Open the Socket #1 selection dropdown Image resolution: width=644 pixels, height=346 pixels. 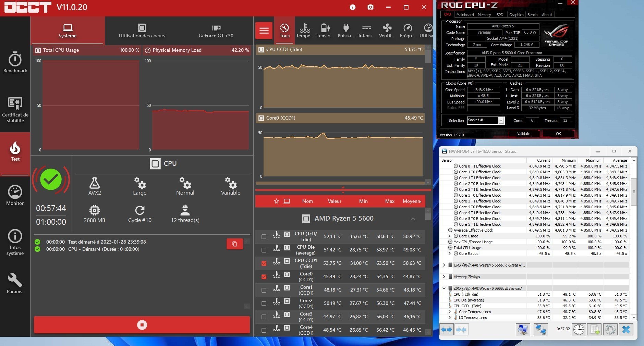501,121
